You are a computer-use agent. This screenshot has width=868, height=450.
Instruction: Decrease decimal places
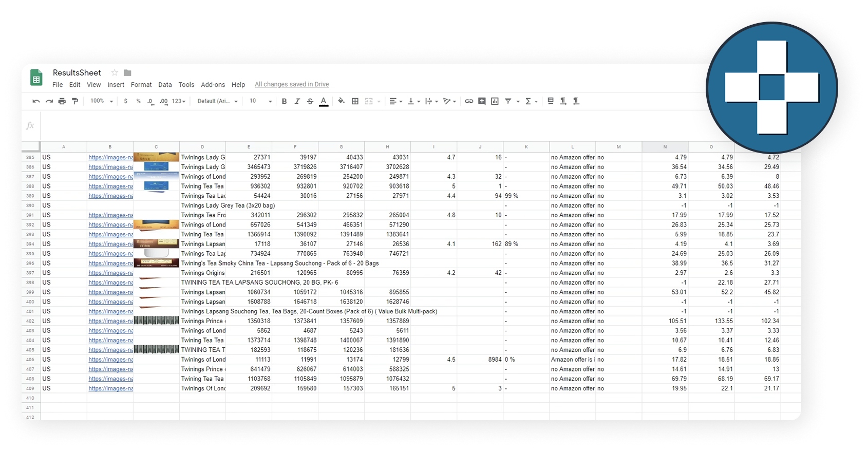point(150,101)
